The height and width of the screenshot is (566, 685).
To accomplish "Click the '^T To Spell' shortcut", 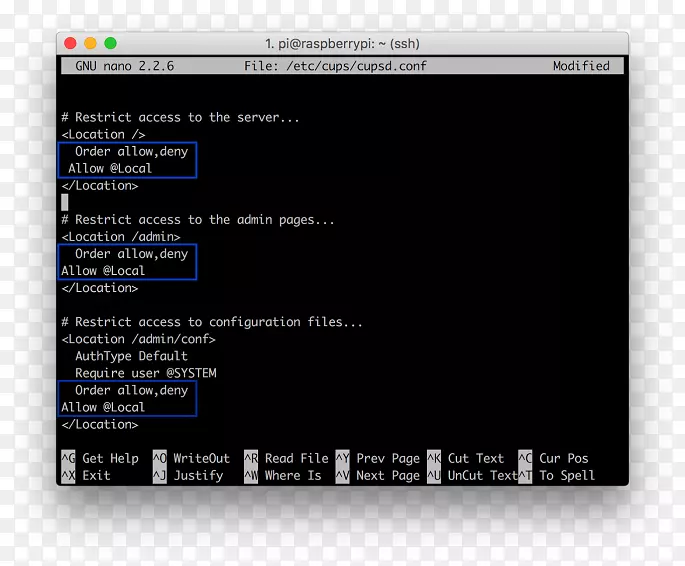I will point(557,475).
